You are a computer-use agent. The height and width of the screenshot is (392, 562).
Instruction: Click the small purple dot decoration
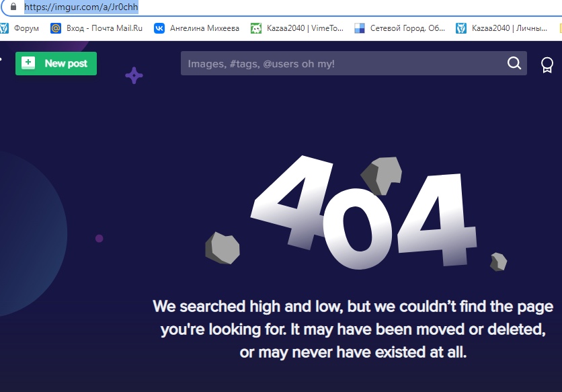coord(99,238)
